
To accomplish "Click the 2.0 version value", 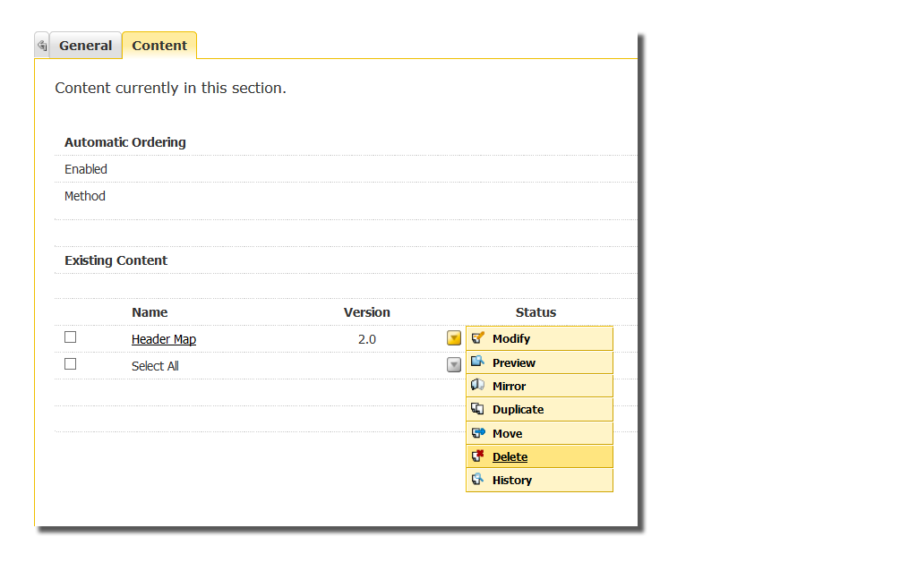I will 367,339.
